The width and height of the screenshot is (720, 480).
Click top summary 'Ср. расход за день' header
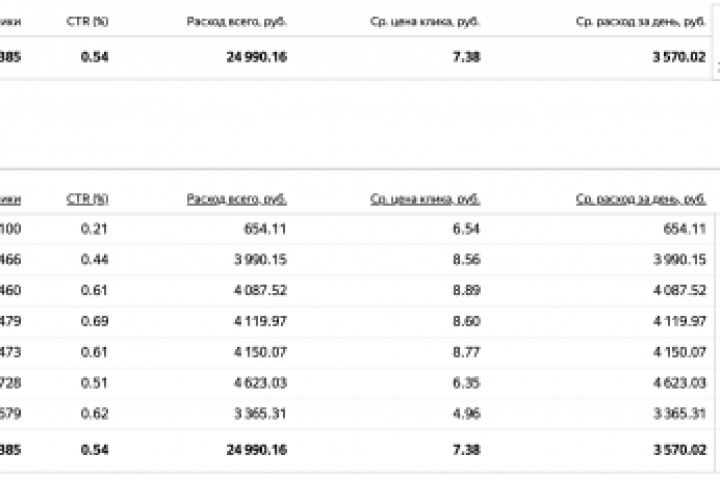click(x=641, y=21)
